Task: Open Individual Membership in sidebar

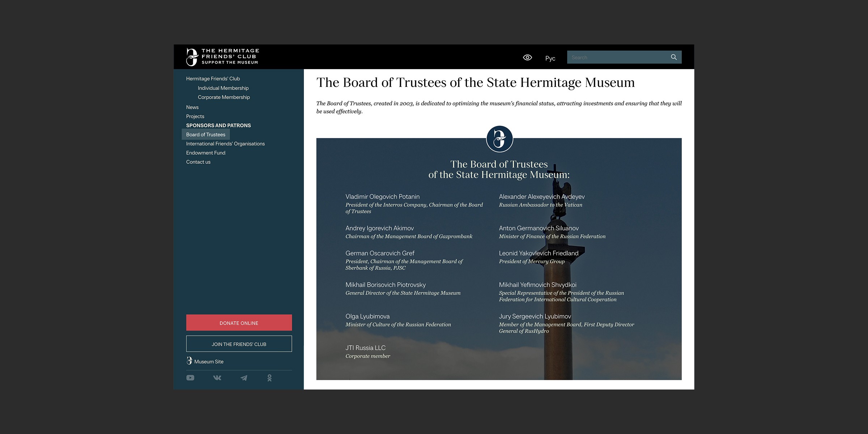Action: pos(223,88)
